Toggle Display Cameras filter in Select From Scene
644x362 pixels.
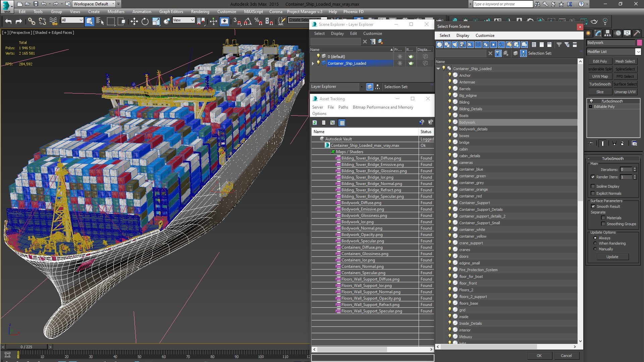[463, 45]
